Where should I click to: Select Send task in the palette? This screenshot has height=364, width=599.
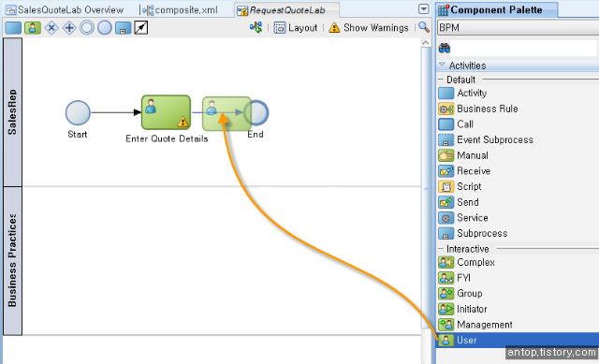tap(459, 202)
